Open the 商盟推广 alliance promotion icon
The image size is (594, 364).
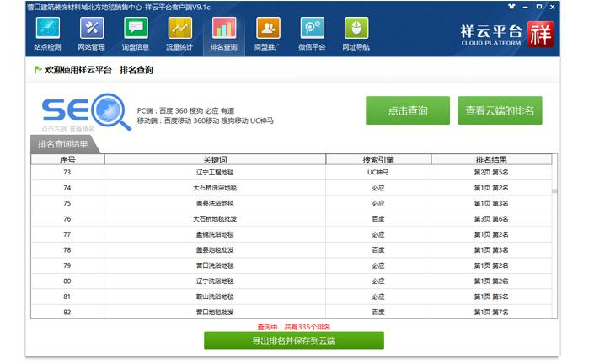click(268, 34)
